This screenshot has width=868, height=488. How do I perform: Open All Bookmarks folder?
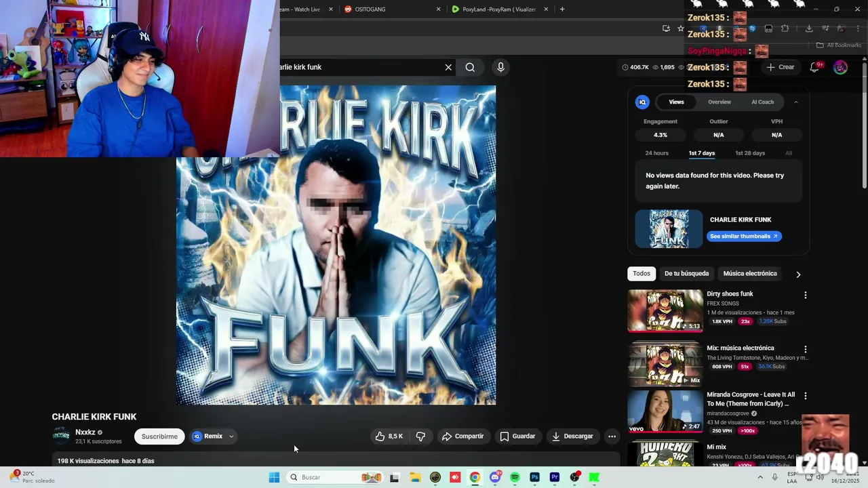tap(839, 45)
